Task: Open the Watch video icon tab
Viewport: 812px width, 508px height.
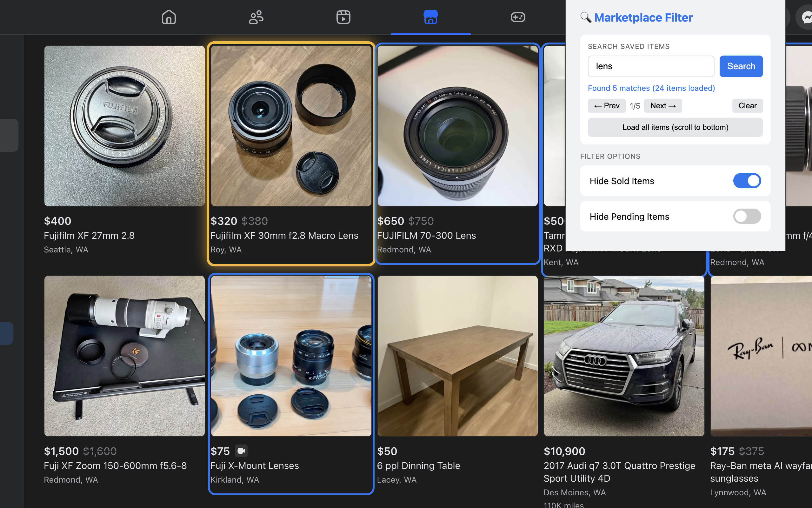Action: pos(343,17)
